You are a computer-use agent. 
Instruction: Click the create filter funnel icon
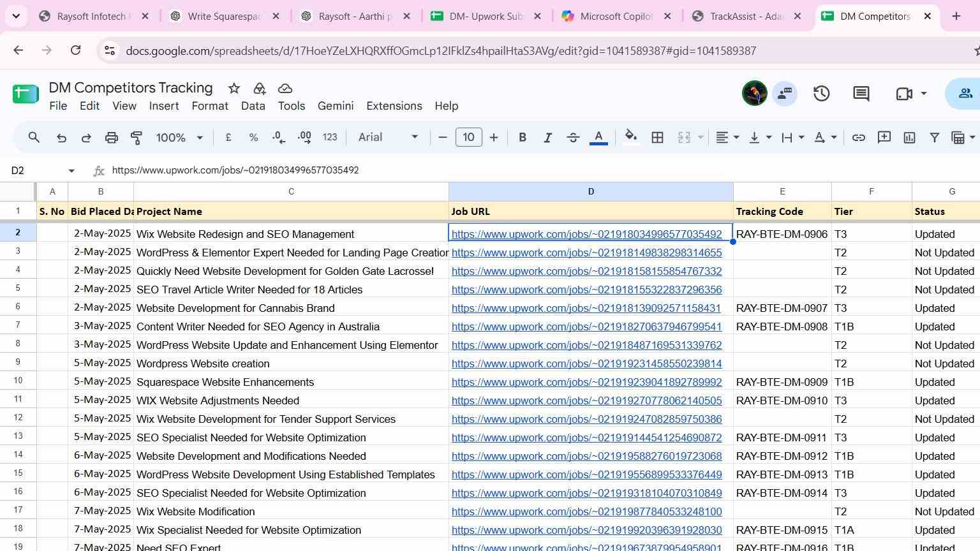(934, 137)
